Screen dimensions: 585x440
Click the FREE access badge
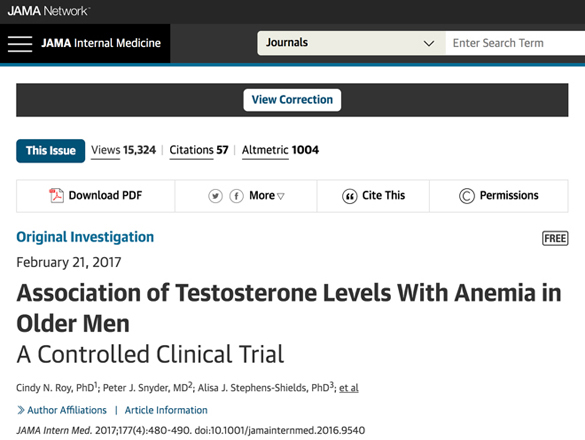(555, 238)
